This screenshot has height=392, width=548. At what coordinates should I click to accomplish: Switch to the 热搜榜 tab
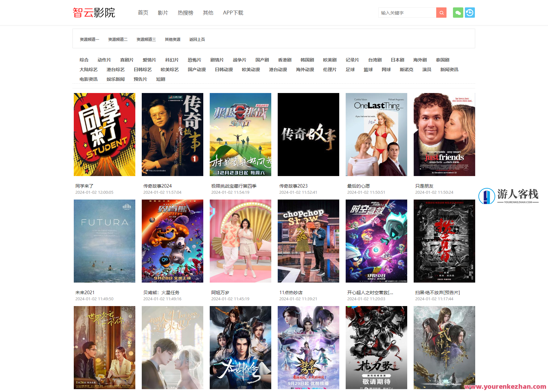(185, 13)
